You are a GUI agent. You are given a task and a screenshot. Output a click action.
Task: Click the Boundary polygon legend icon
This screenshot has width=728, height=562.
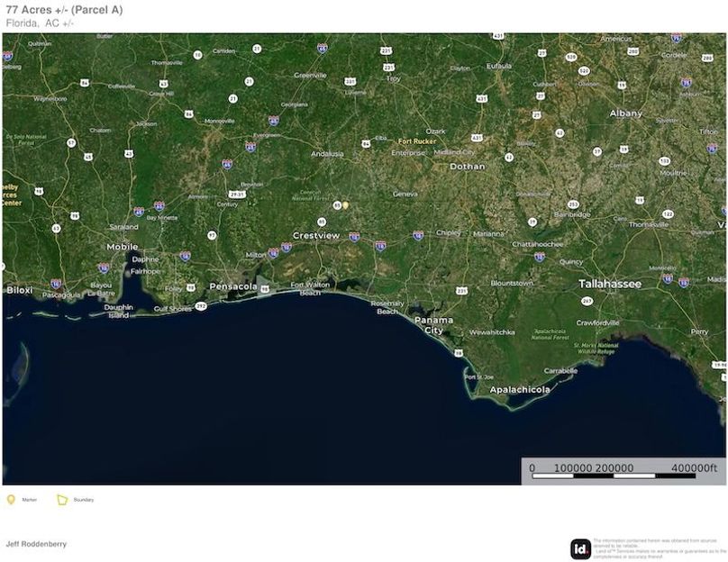point(61,498)
